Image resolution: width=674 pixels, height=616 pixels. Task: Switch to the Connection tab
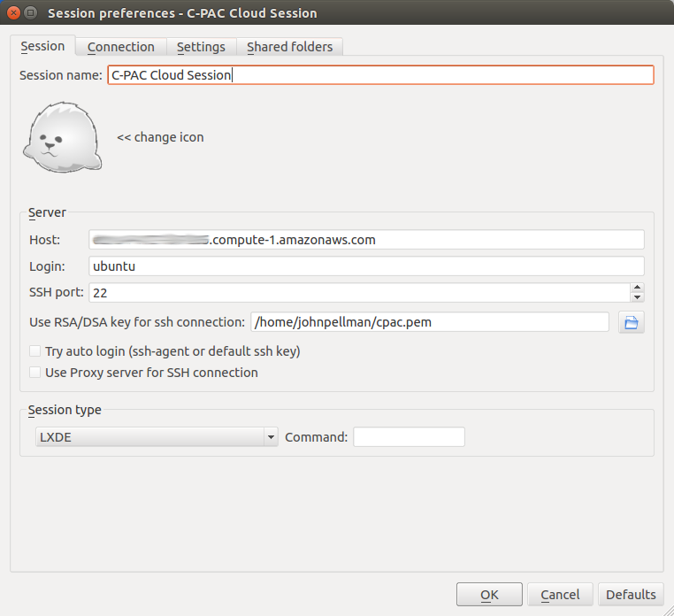120,47
